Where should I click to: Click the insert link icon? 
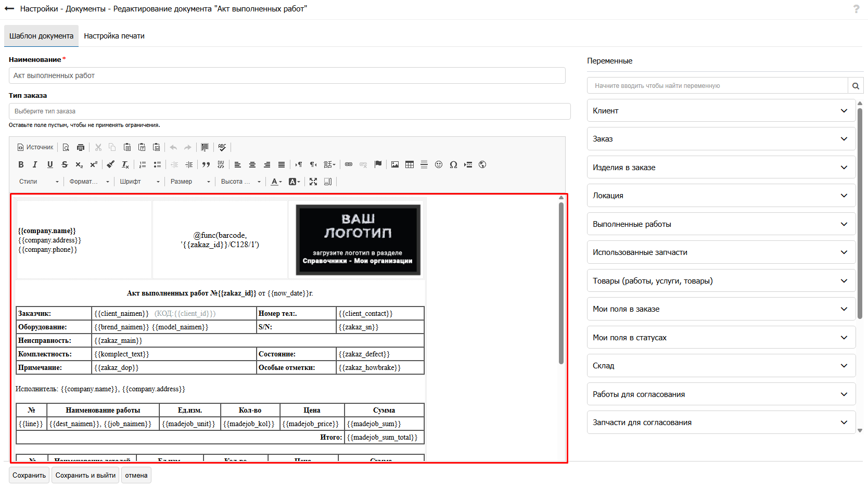tap(349, 164)
